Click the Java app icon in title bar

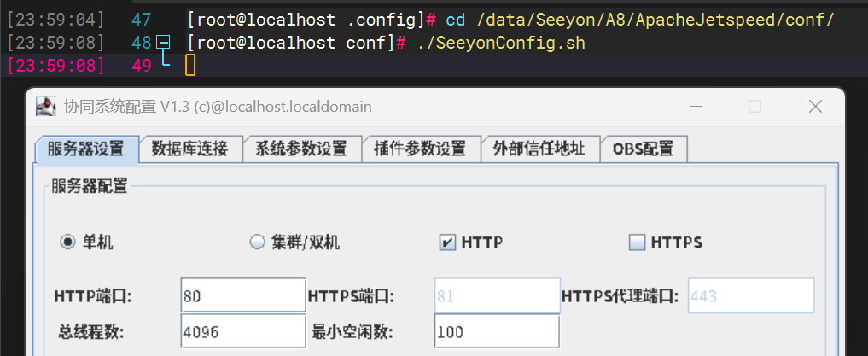point(45,107)
